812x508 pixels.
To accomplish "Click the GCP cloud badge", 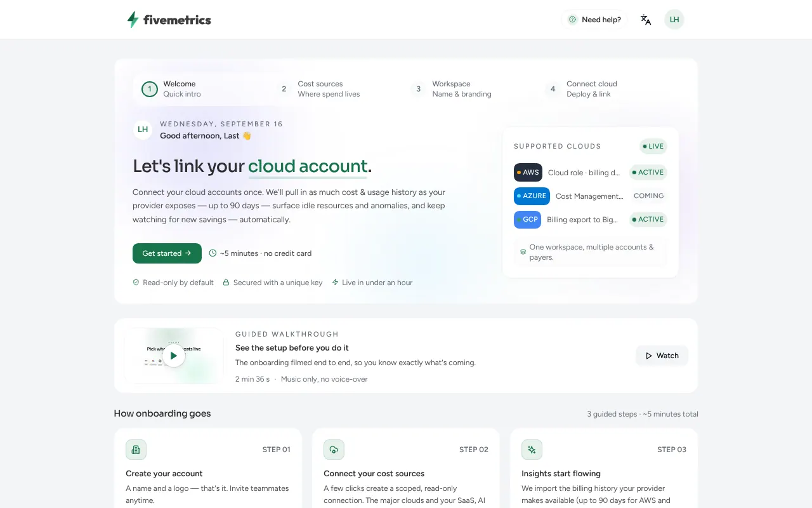I will (x=527, y=219).
